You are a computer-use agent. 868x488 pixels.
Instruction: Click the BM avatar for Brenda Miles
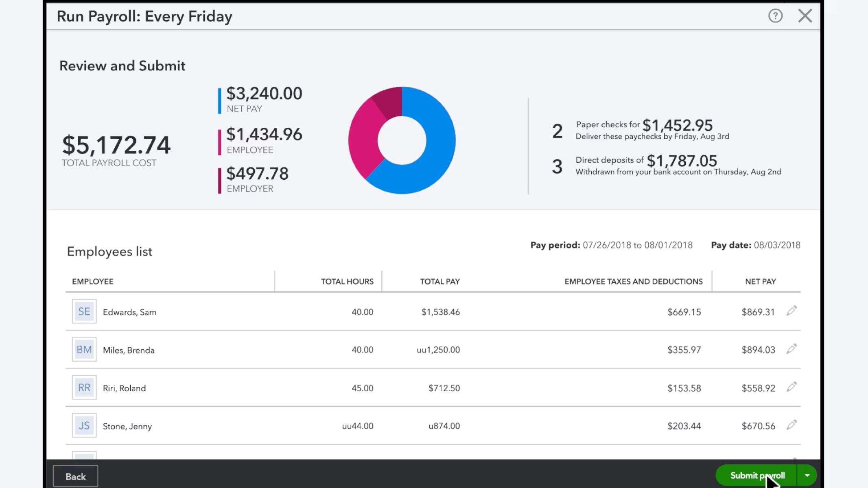click(84, 349)
